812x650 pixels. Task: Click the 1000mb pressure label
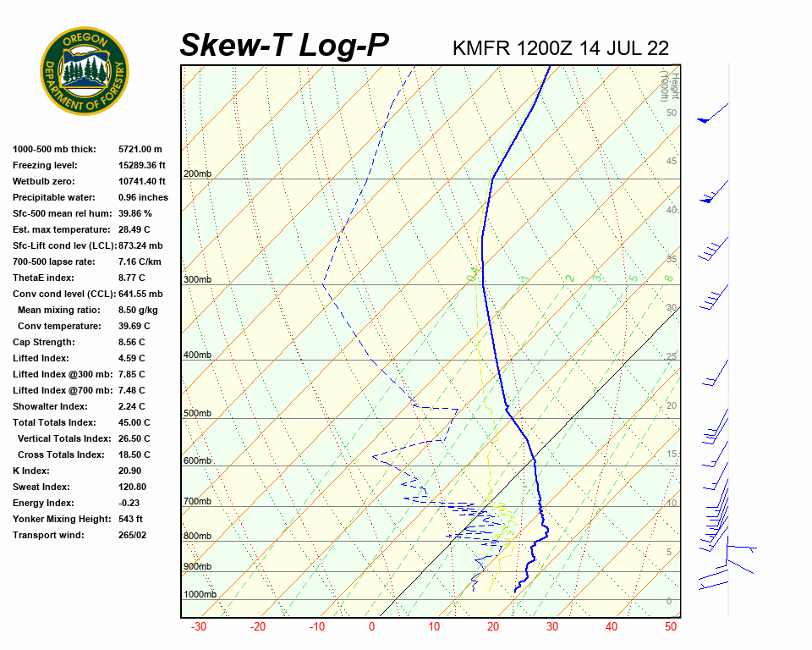[200, 594]
